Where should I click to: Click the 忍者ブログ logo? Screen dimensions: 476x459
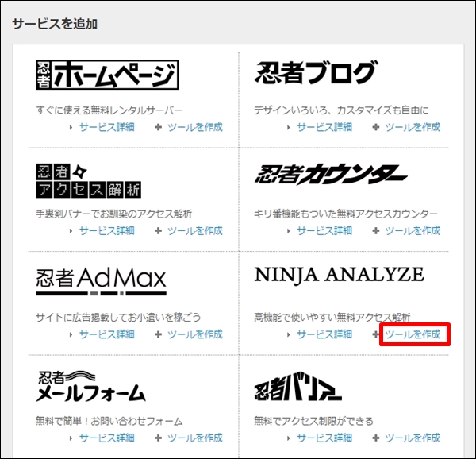tap(316, 72)
